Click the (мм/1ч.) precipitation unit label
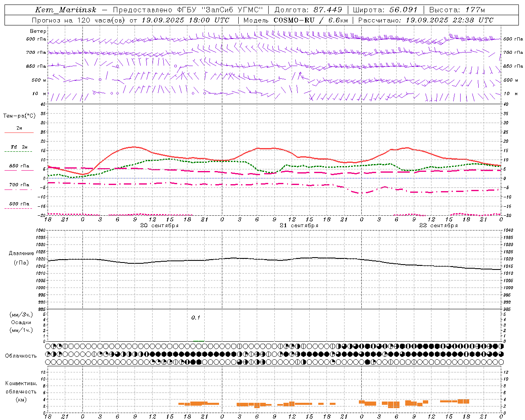Image resolution: width=525 pixels, height=420 pixels. [x=21, y=330]
